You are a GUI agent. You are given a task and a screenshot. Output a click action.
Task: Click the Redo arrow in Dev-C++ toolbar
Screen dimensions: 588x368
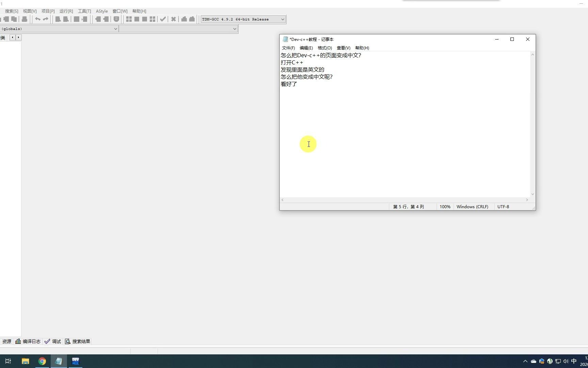tap(46, 19)
